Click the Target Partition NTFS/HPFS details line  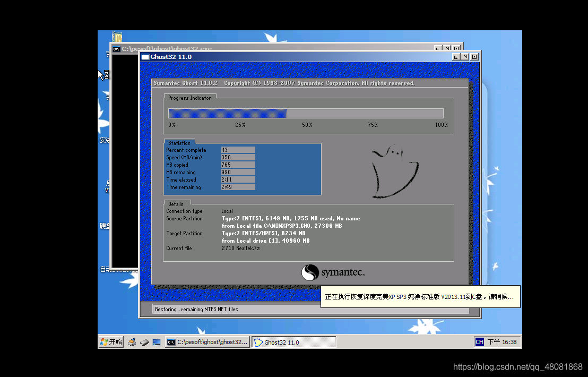pyautogui.click(x=263, y=233)
